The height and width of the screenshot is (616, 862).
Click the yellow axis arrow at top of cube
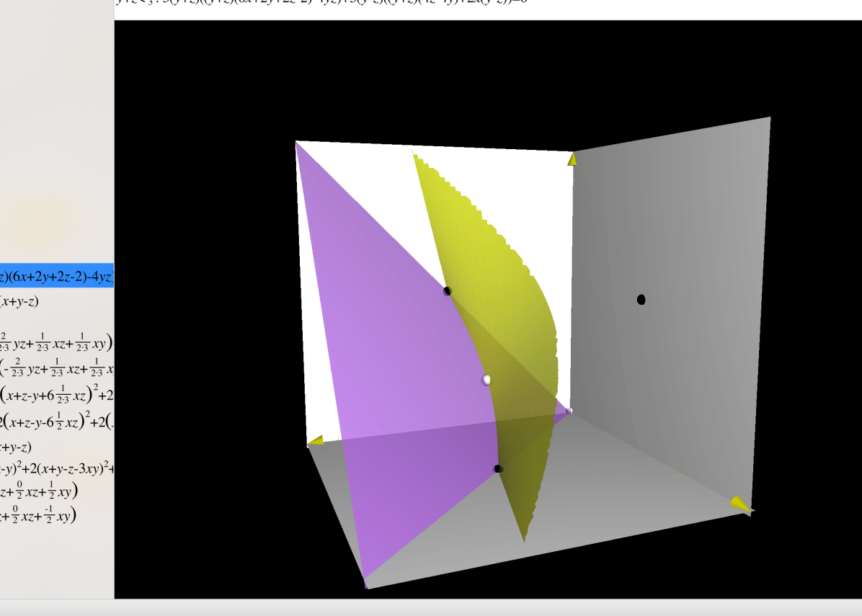[x=572, y=159]
